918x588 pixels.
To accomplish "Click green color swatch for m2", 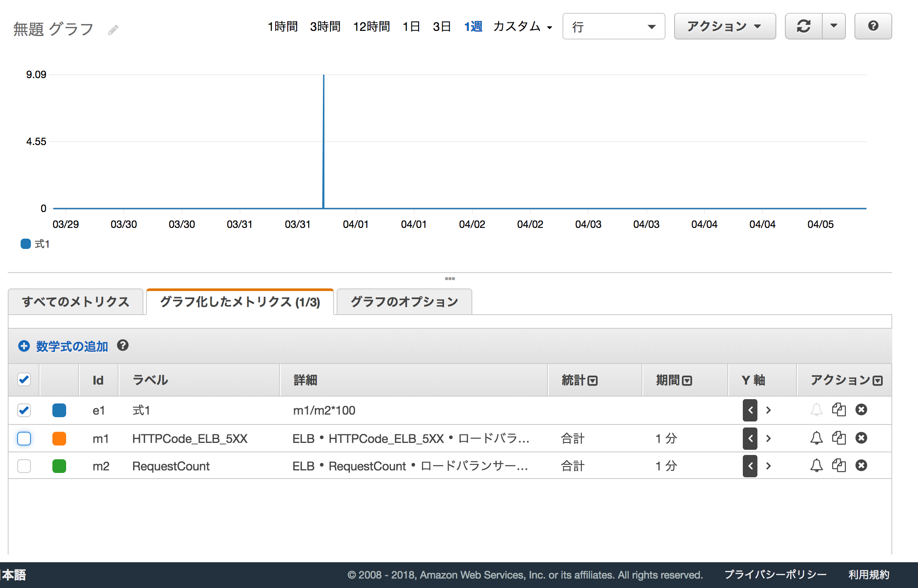I will pyautogui.click(x=59, y=466).
